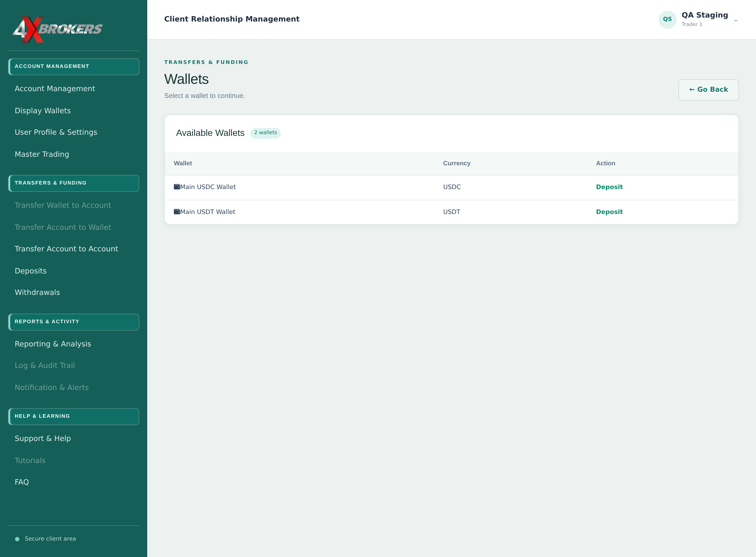Click the Action column header

(x=606, y=163)
